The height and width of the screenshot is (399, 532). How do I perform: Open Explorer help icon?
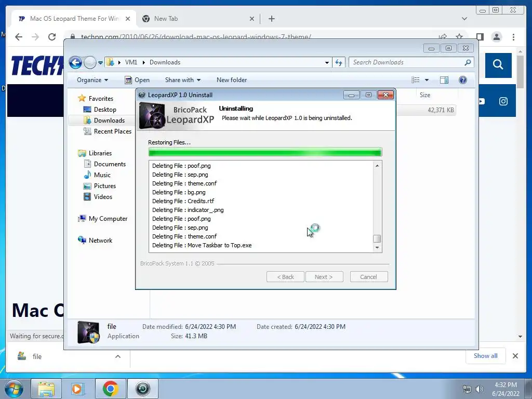(463, 80)
